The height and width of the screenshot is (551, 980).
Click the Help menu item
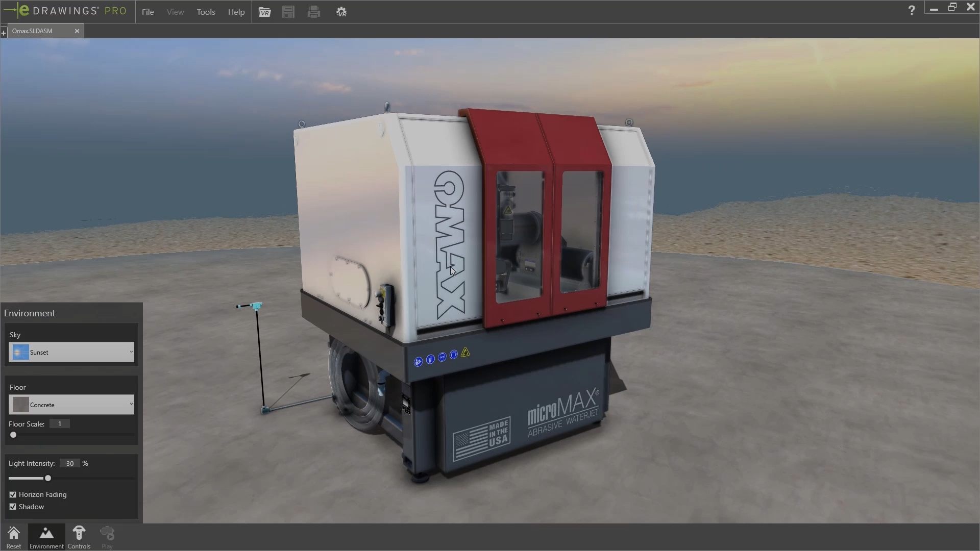tap(236, 12)
